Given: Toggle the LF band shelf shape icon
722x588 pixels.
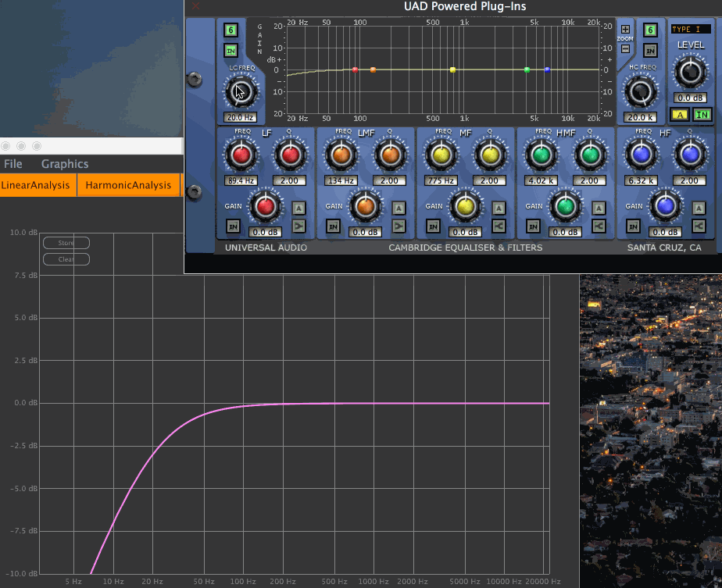Looking at the screenshot, I should [x=298, y=226].
